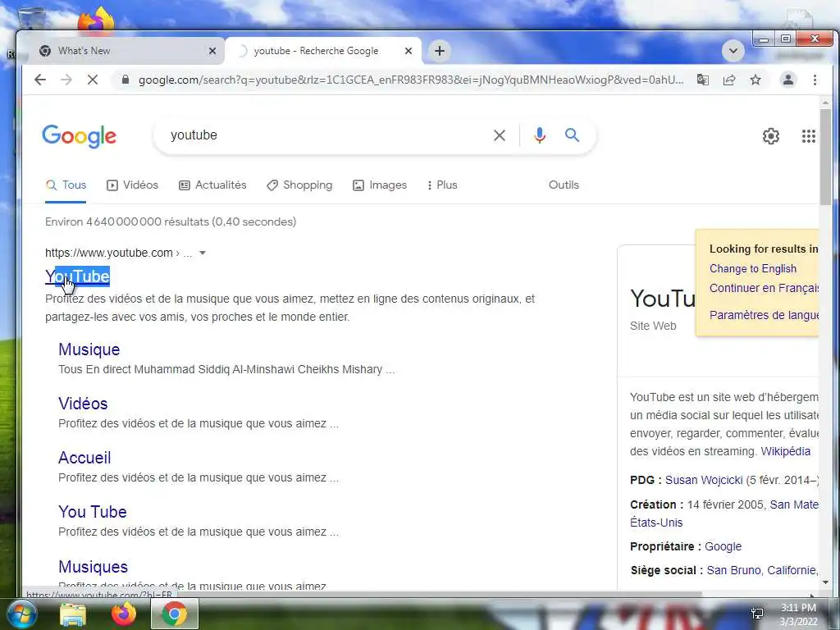The width and height of the screenshot is (840, 630).
Task: Close the youtube Recherche Google tab
Action: point(409,51)
